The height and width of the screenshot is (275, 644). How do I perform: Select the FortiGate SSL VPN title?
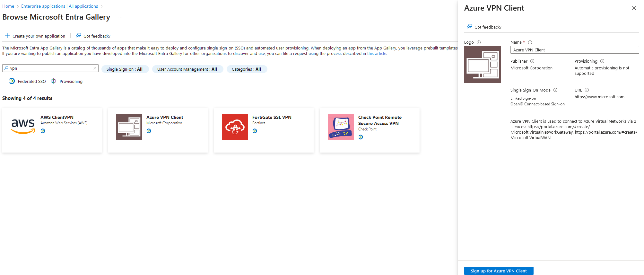[x=272, y=117]
